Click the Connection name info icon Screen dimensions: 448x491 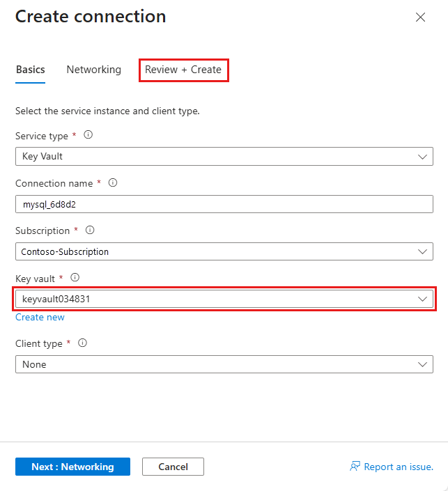click(113, 182)
